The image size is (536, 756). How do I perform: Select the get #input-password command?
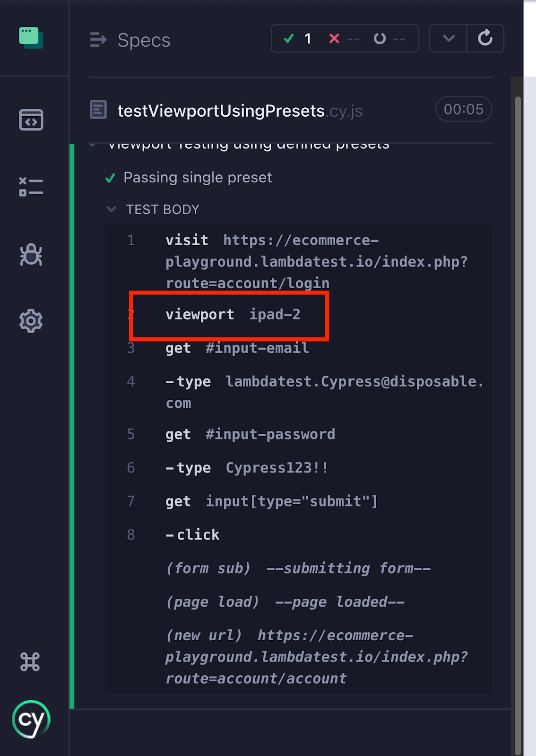tap(298, 434)
